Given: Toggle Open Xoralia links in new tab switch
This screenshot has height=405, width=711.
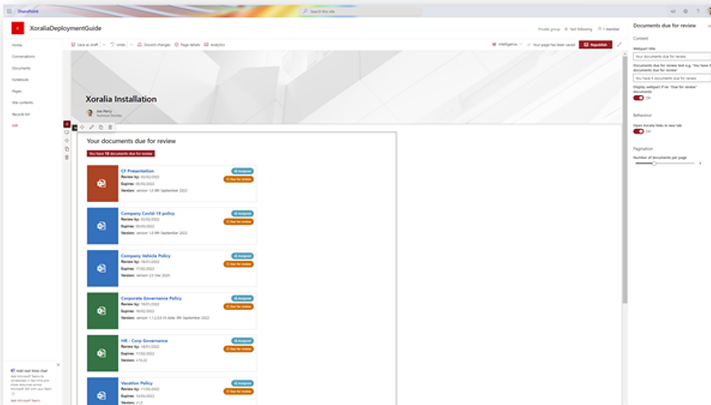Looking at the screenshot, I should (x=638, y=132).
